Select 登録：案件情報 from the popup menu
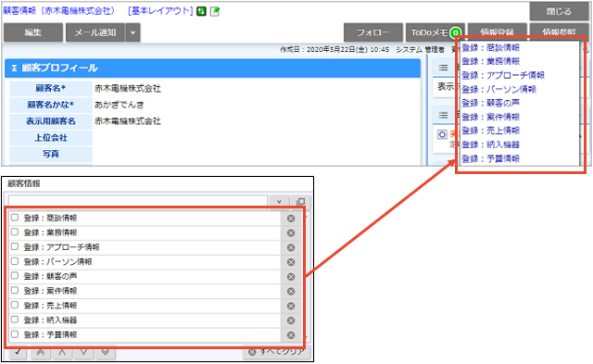Image resolution: width=593 pixels, height=364 pixels. (490, 117)
